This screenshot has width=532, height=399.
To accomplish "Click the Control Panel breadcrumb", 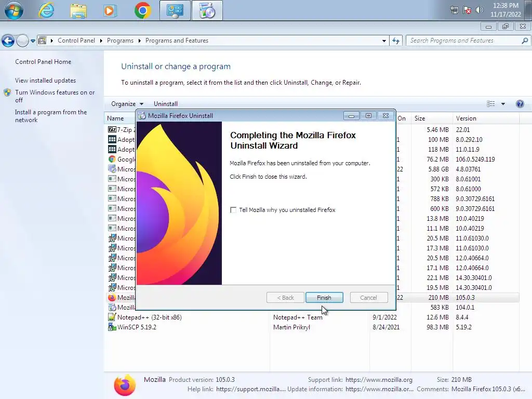I will click(76, 41).
